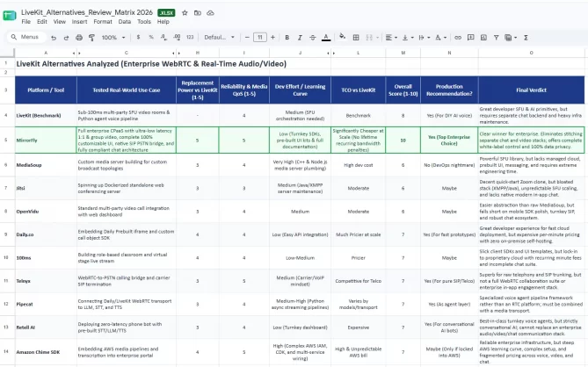Image resolution: width=588 pixels, height=367 pixels.
Task: Click the .XLSX file format badge
Action: pos(166,13)
